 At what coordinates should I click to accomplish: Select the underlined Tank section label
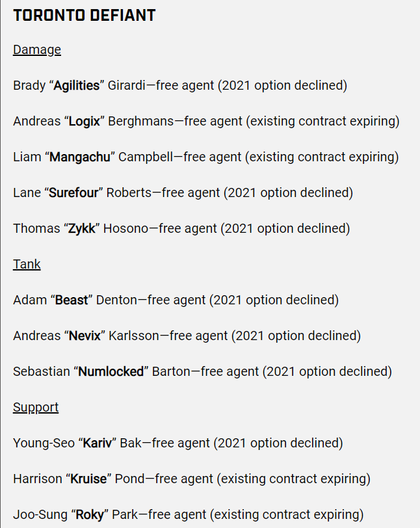tap(27, 265)
